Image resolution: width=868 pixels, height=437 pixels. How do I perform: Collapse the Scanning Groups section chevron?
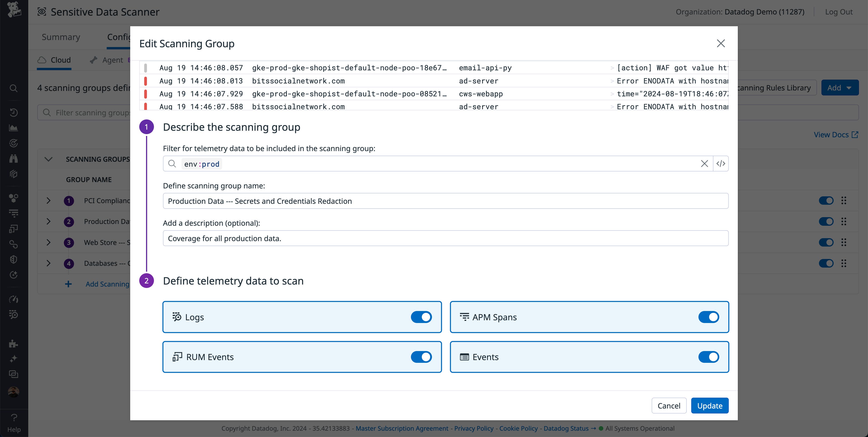pos(48,159)
